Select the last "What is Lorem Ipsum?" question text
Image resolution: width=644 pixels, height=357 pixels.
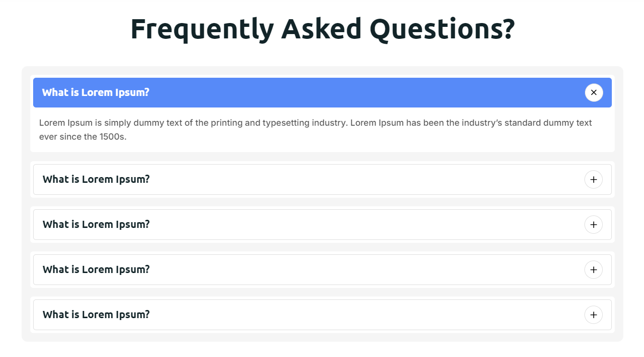click(96, 315)
